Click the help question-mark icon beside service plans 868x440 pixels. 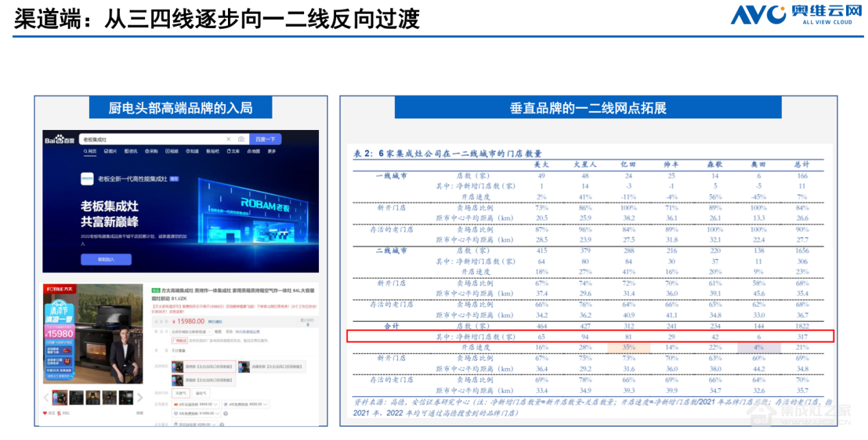click(x=225, y=413)
